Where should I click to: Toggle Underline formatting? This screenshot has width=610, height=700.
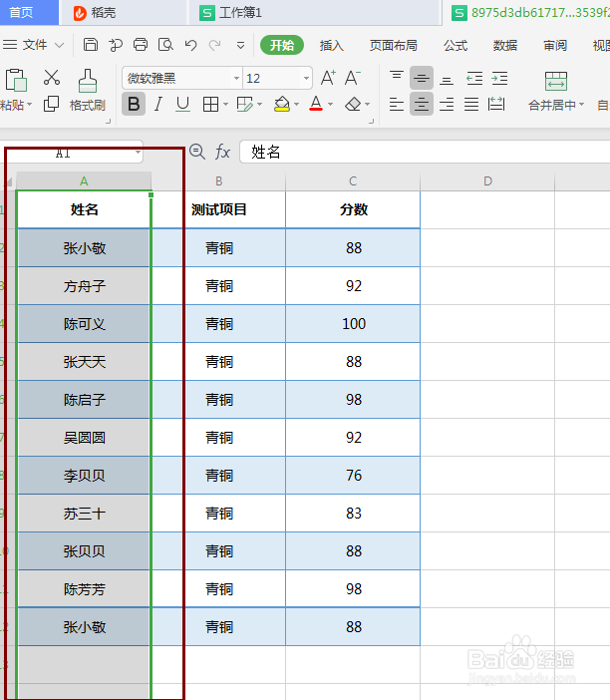point(182,105)
